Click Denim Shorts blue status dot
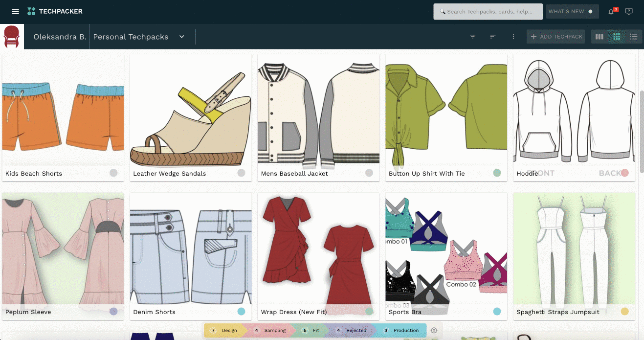The image size is (644, 340). tap(241, 312)
